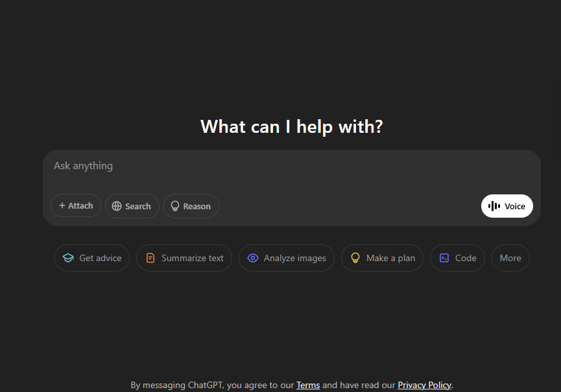Select the Summarize text suggestion

(x=184, y=258)
